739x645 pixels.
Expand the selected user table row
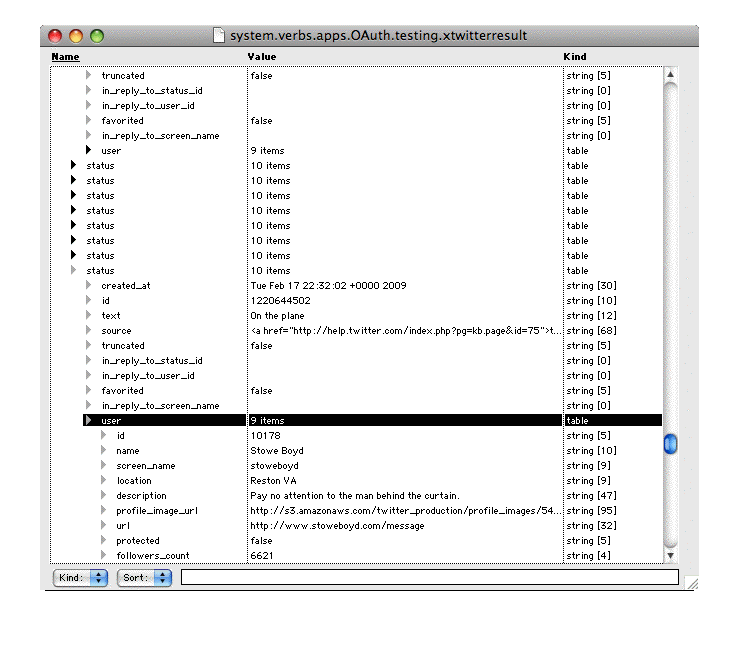coord(88,421)
